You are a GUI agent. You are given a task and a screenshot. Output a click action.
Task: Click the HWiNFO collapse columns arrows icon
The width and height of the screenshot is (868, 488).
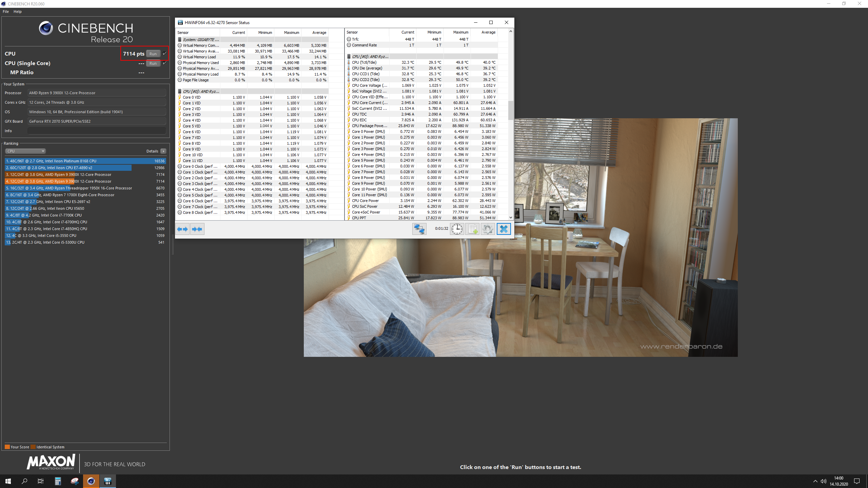pos(197,229)
